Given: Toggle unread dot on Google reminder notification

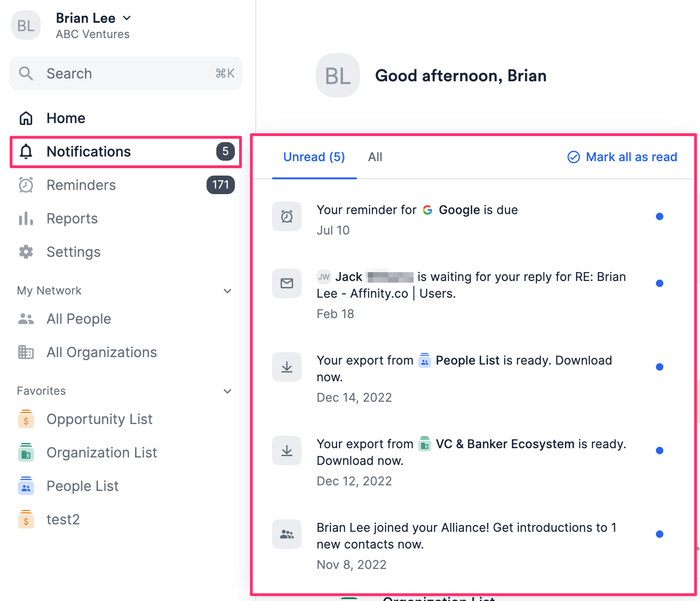Looking at the screenshot, I should point(659,216).
